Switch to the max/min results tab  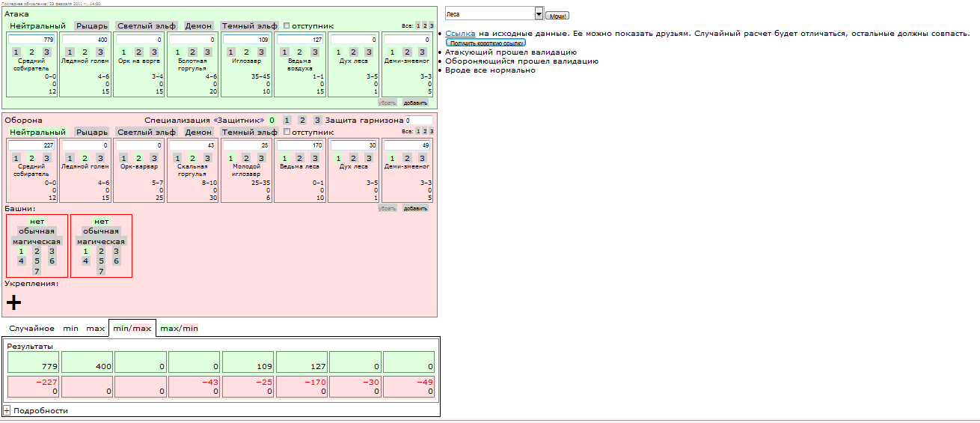coord(179,329)
